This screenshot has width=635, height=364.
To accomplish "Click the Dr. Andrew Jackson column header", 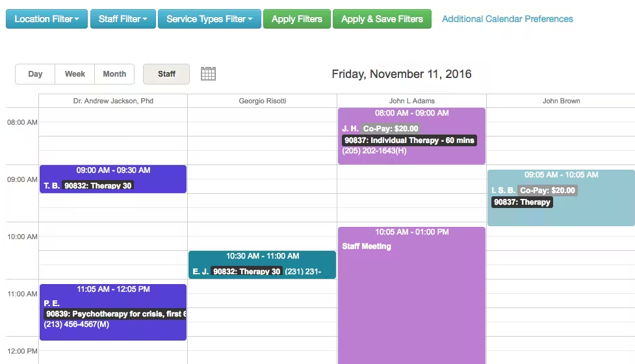I will pyautogui.click(x=113, y=101).
